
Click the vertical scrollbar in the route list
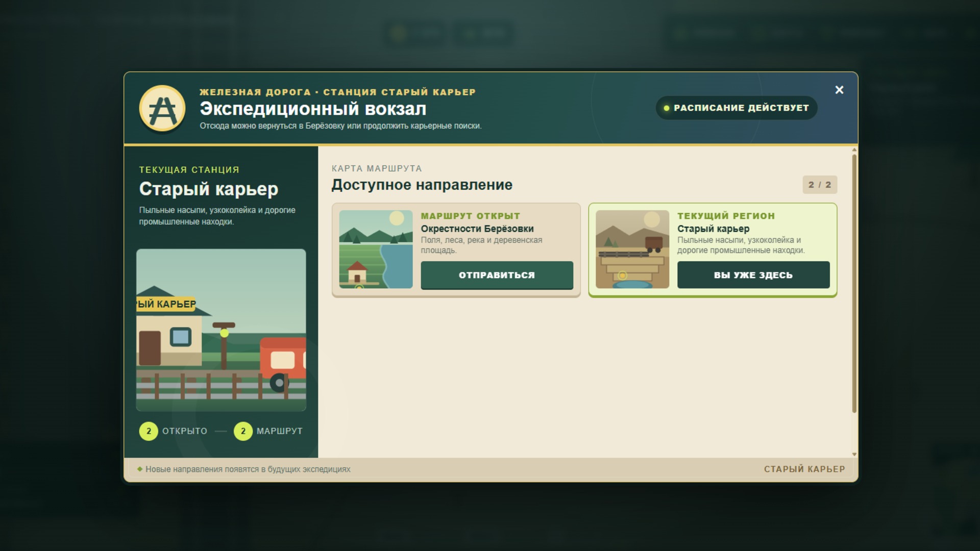(x=854, y=283)
